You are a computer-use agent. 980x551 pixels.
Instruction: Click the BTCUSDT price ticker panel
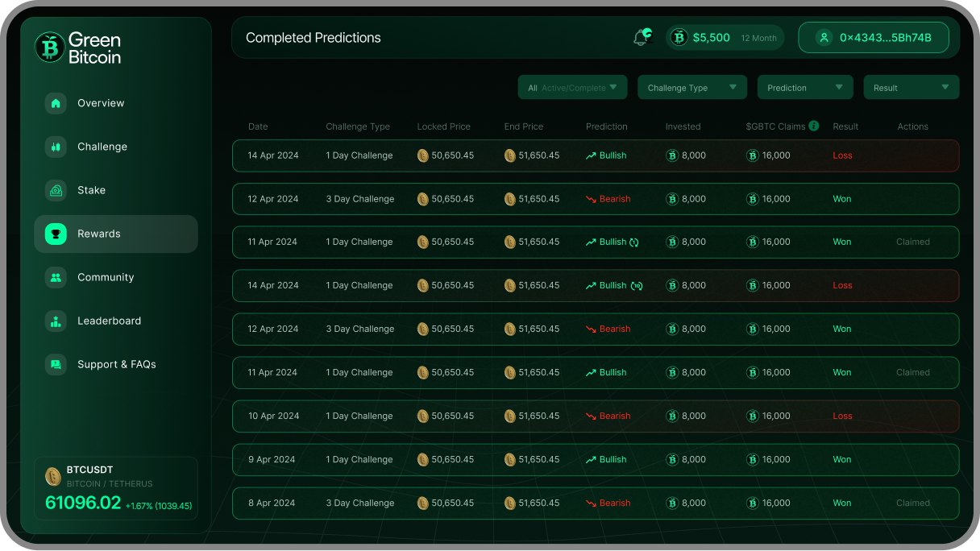(x=115, y=488)
